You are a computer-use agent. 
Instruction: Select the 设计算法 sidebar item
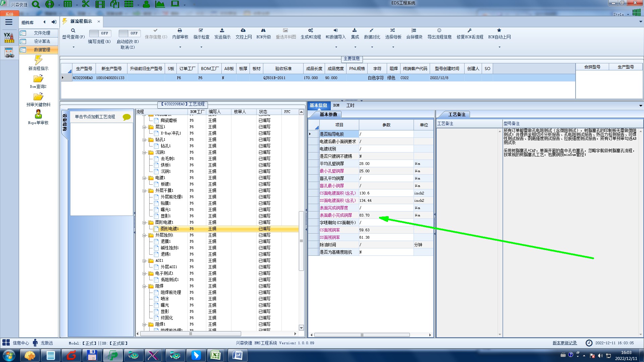pyautogui.click(x=42, y=41)
